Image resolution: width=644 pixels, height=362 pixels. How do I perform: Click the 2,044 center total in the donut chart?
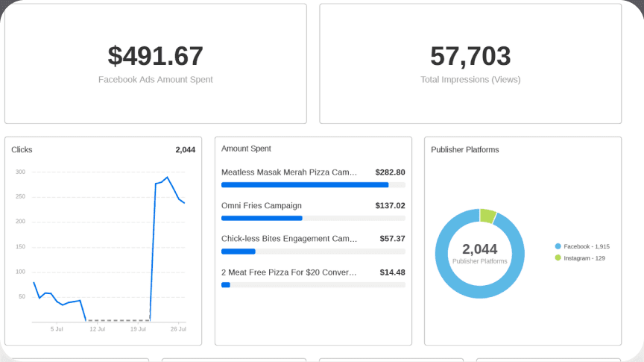[480, 249]
